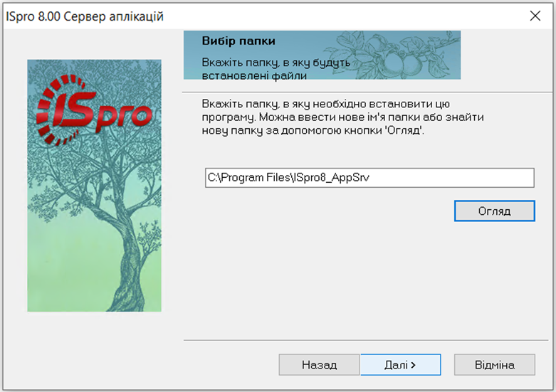Click the 'Вибір папки' heading text
The width and height of the screenshot is (556, 392).
[238, 41]
